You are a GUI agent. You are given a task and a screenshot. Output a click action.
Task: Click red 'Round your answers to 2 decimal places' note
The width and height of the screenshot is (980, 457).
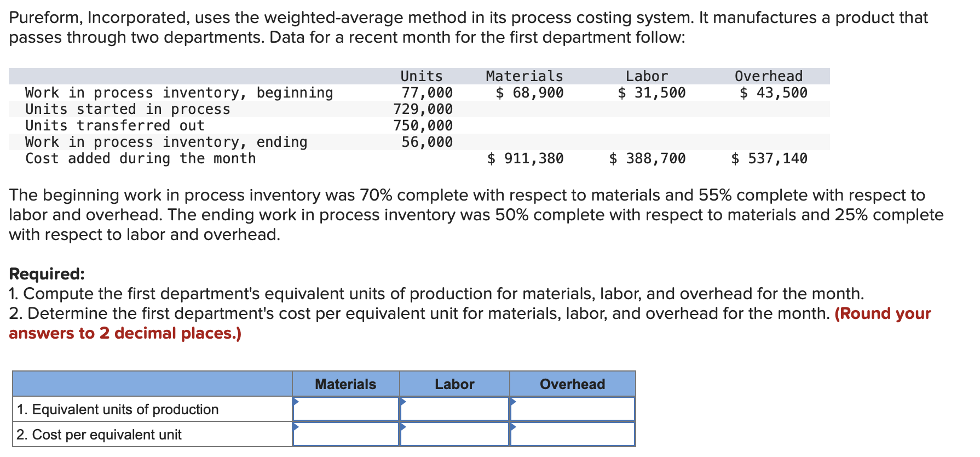(x=470, y=323)
